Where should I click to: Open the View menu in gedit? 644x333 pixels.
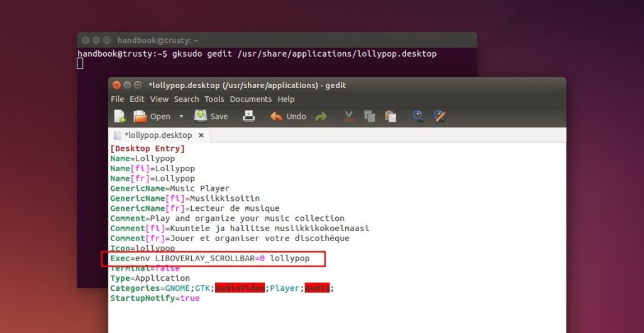pos(159,99)
